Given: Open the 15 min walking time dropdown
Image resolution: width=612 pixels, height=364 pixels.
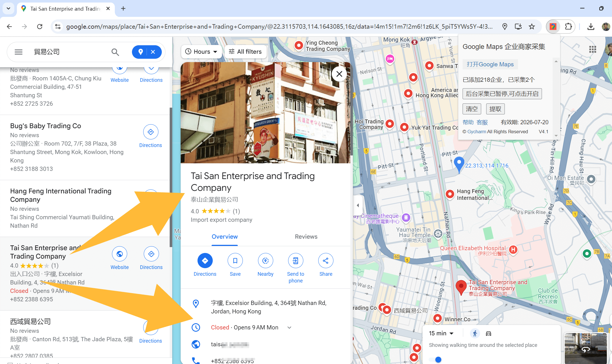Looking at the screenshot, I should coord(441,333).
